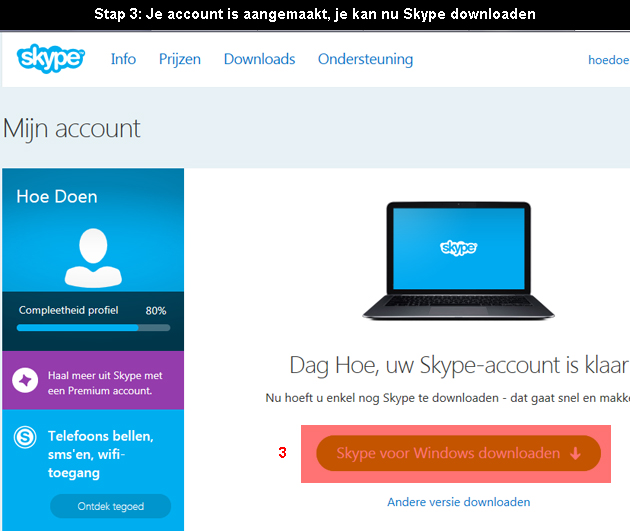Click Skype voor Windows downloaden button

(x=458, y=453)
